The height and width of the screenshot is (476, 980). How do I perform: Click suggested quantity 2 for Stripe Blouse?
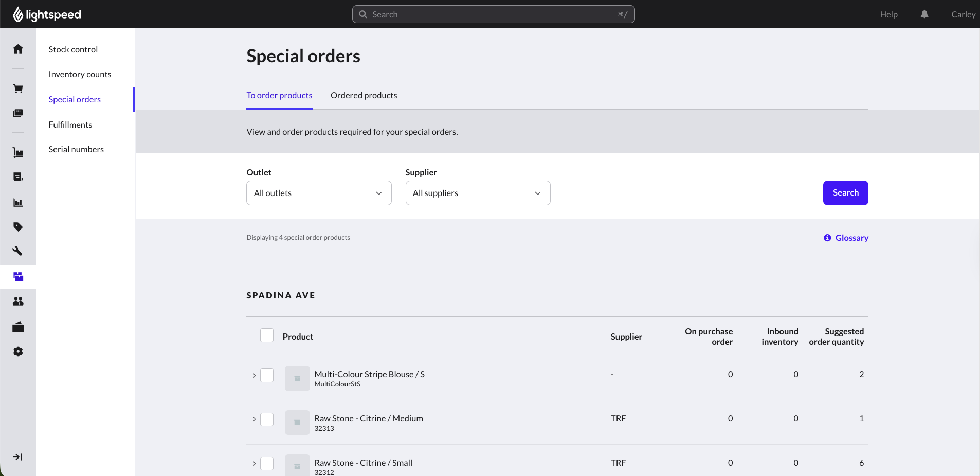pyautogui.click(x=861, y=374)
